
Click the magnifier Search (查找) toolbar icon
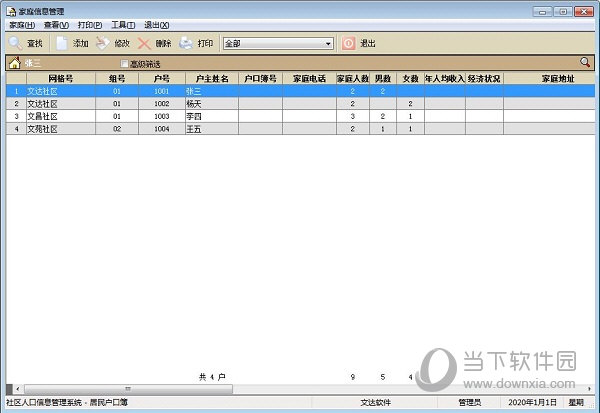pos(15,43)
